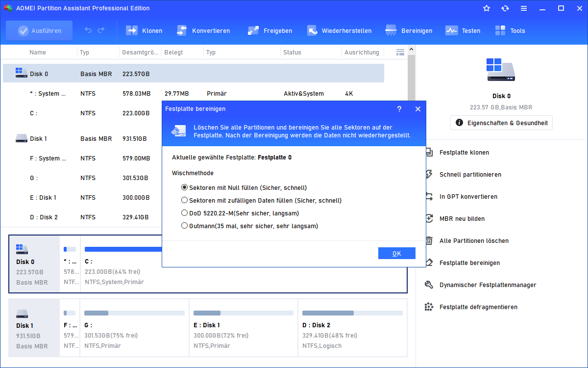Click Disk 0 block in disk map

point(34,264)
